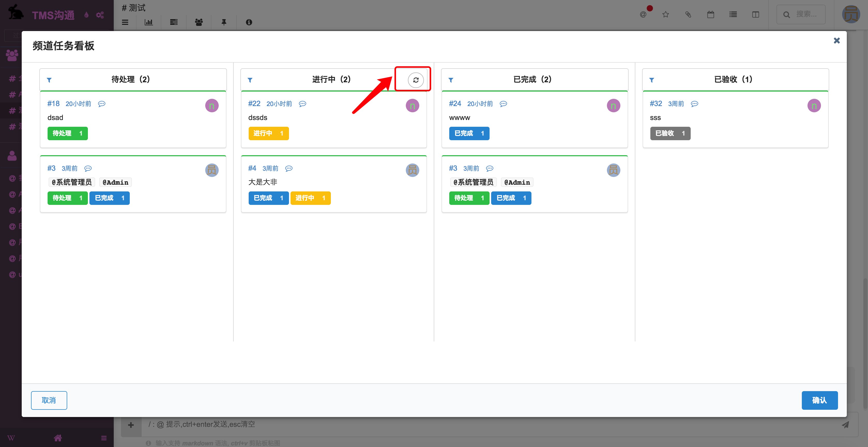
Task: Click the sidebar footer menu icon
Action: point(104,438)
